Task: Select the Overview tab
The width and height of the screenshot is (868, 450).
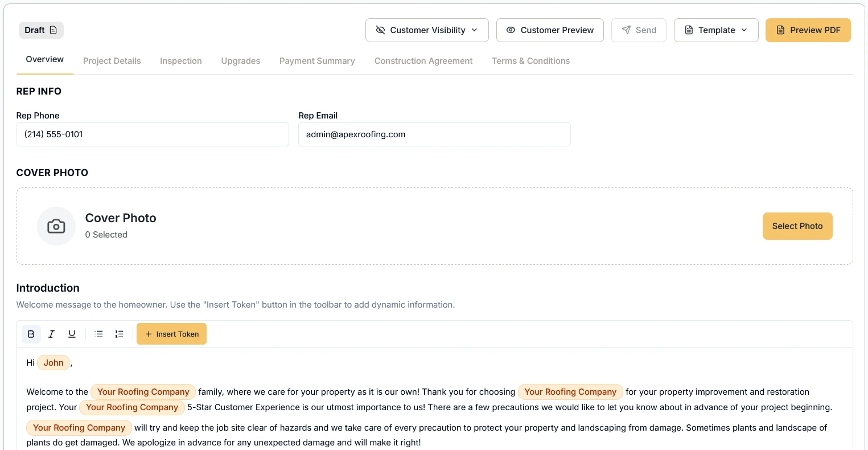Action: pos(45,59)
